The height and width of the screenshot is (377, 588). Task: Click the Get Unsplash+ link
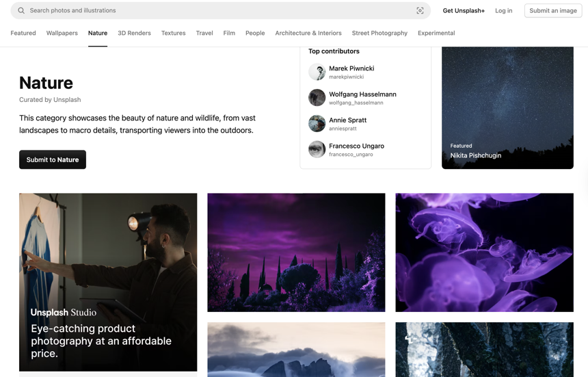(x=464, y=11)
